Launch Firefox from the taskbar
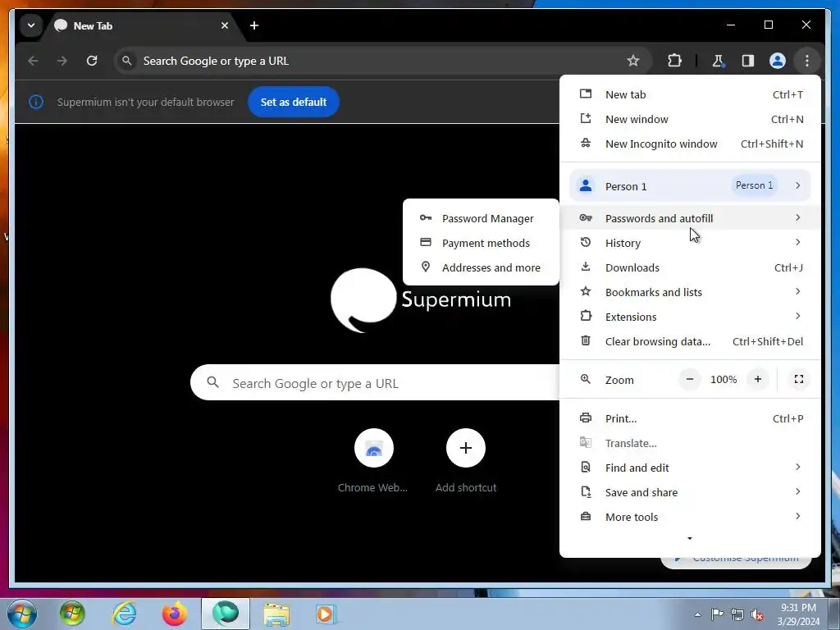The image size is (840, 630). point(174,614)
